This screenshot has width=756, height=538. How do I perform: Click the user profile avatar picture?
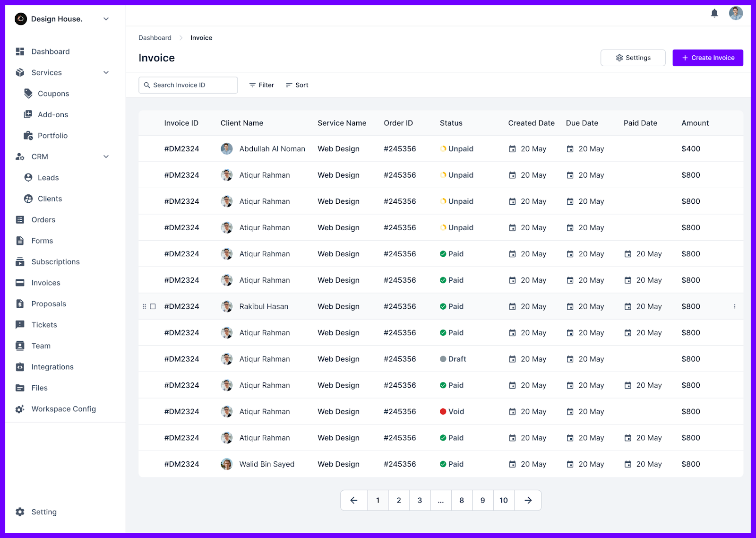point(736,13)
